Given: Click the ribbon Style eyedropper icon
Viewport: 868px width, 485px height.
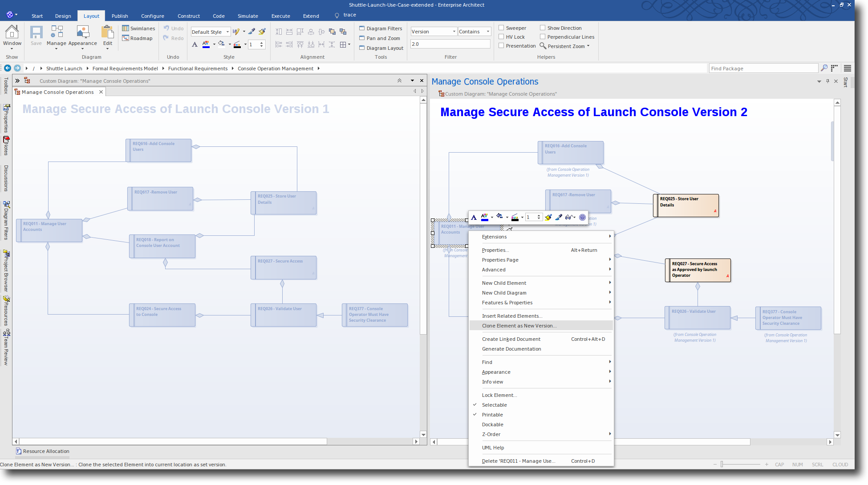Looking at the screenshot, I should click(x=251, y=32).
